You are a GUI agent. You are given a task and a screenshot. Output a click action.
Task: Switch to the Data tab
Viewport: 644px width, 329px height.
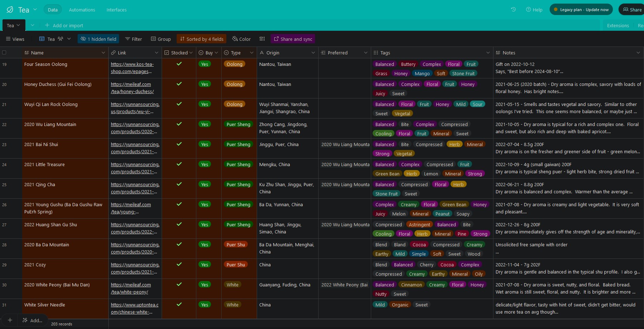click(x=53, y=10)
